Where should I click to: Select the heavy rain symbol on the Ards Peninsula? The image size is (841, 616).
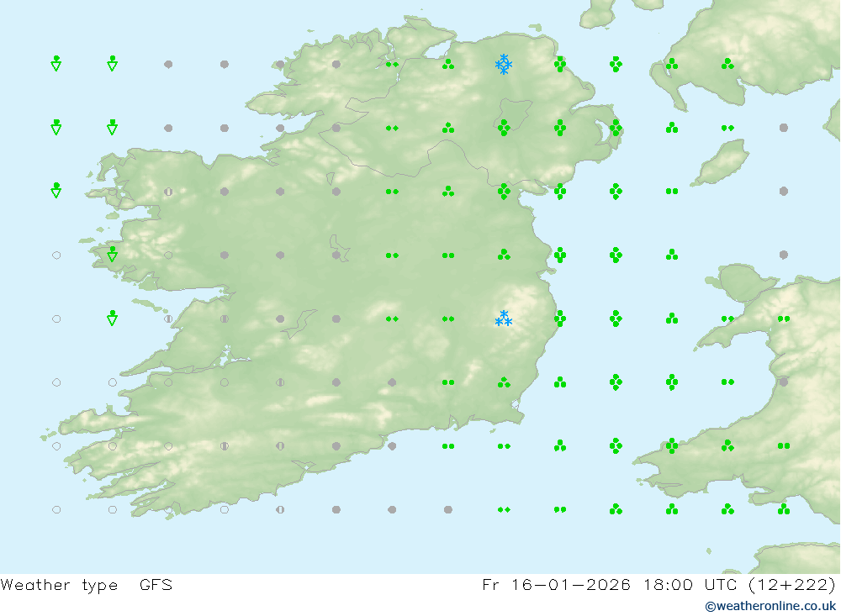click(x=616, y=128)
